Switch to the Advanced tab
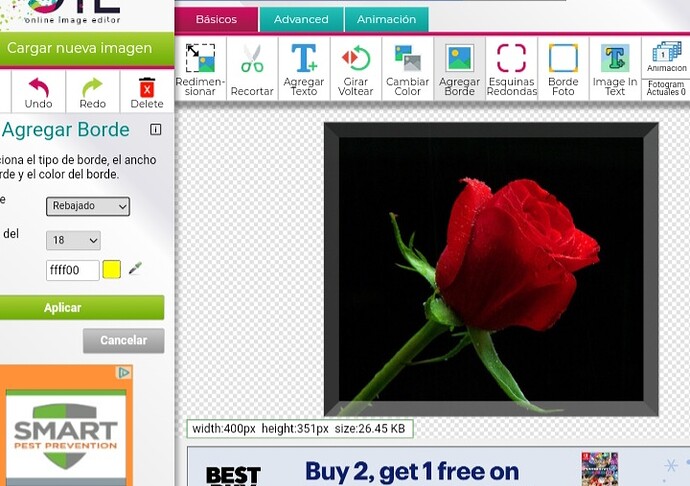The height and width of the screenshot is (486, 690). pyautogui.click(x=301, y=19)
